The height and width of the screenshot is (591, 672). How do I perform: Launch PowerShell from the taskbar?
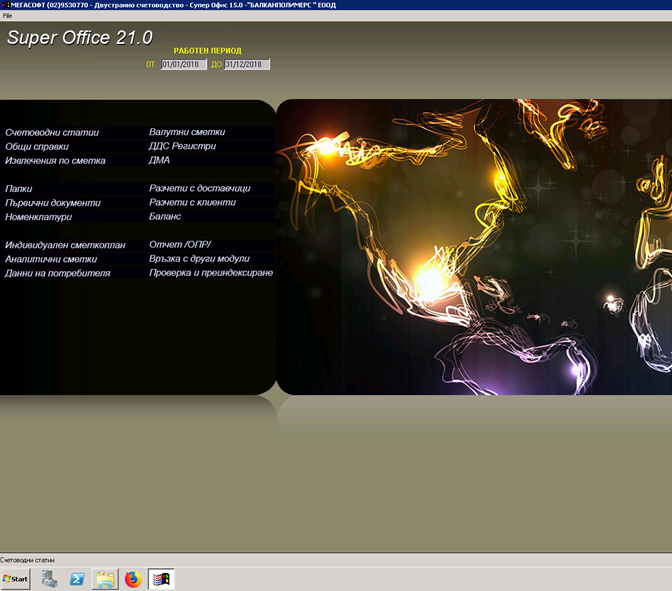(77, 579)
